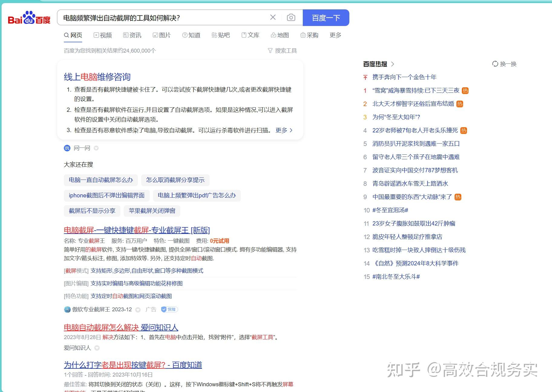
Task: Select suggestion 电脑一直自动截屏怎么办
Action: point(101,180)
